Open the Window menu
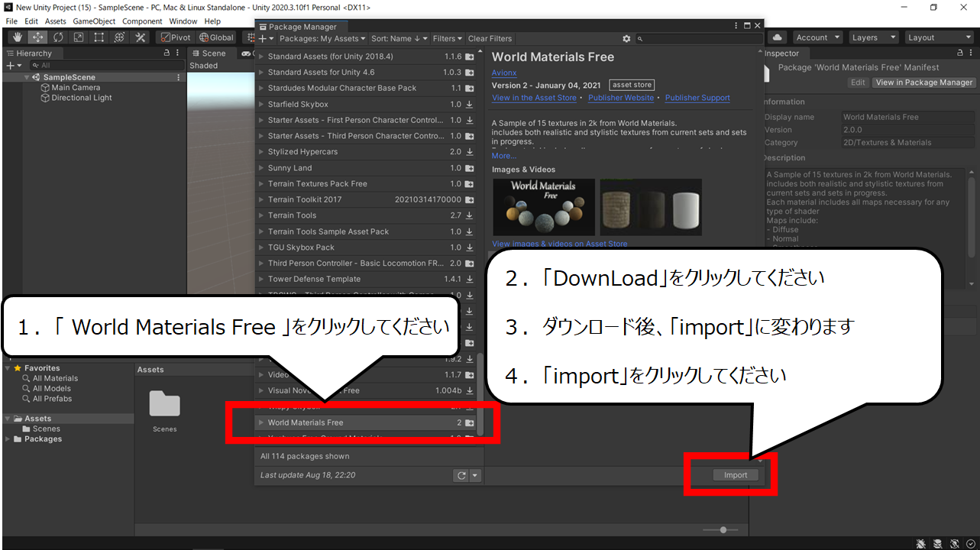 coord(183,21)
